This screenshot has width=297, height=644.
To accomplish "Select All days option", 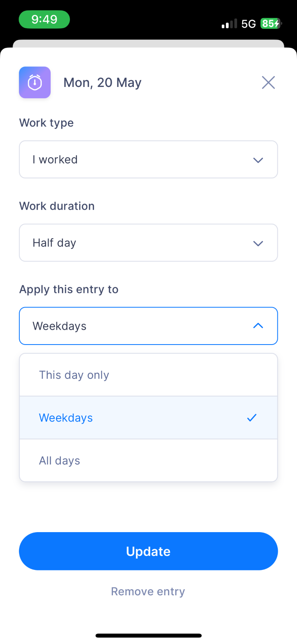I will (148, 460).
